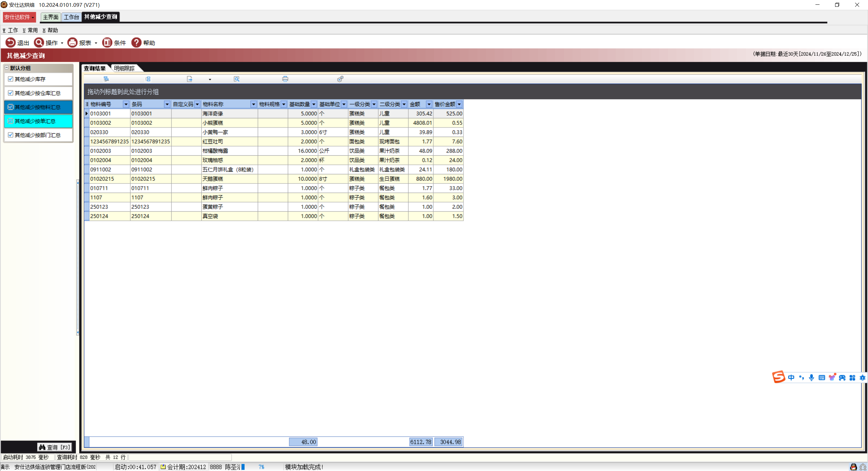The image size is (868, 471).
Task: Collapse the 默认分组 tree group
Action: click(x=6, y=68)
